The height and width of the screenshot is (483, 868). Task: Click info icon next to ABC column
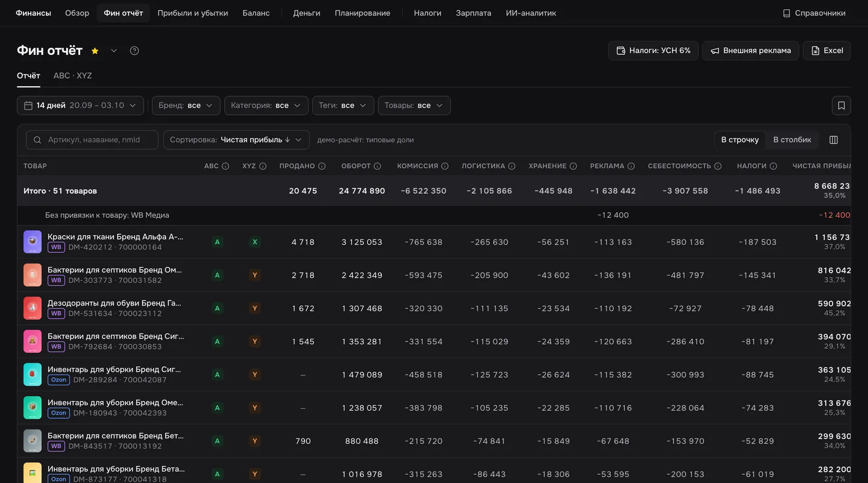(x=226, y=166)
